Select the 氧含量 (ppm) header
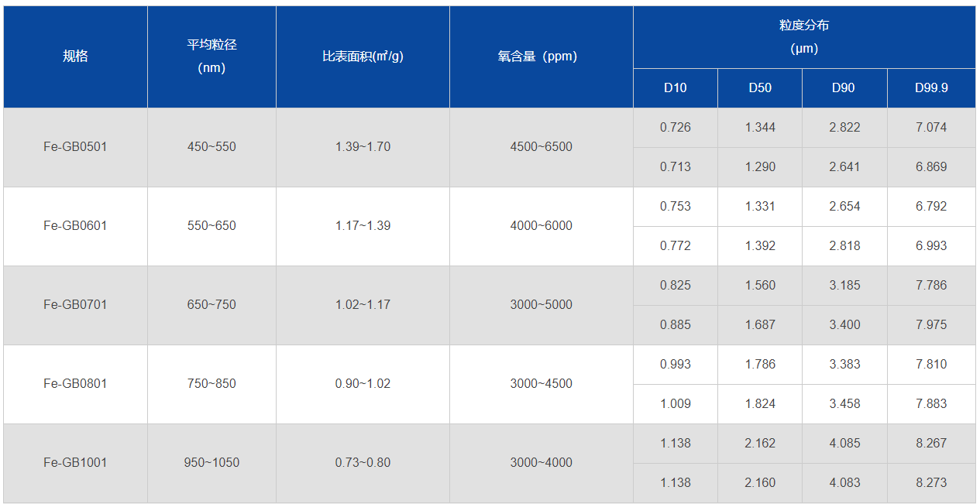This screenshot has height=504, width=980. pos(541,57)
